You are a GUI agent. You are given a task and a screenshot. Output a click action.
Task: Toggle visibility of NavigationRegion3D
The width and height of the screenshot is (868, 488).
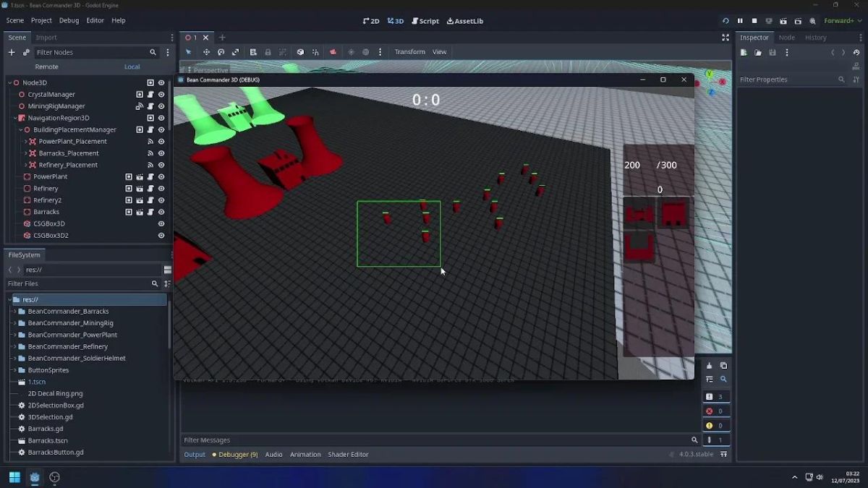pyautogui.click(x=161, y=118)
